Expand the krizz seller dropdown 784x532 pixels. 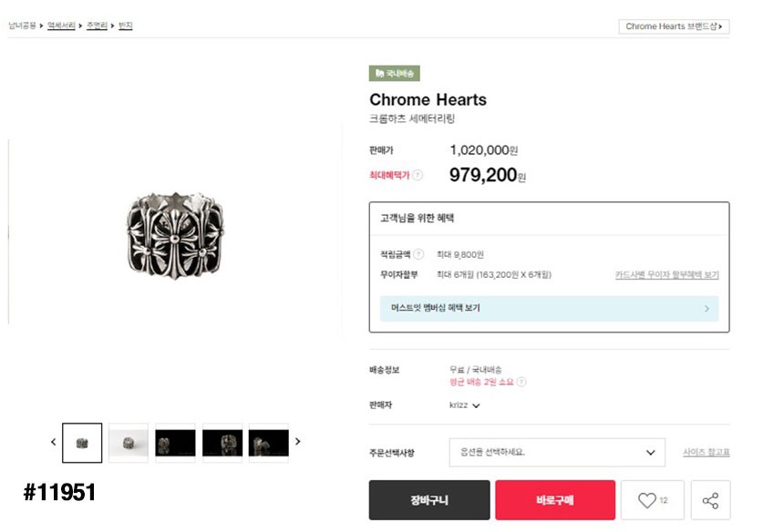point(465,405)
